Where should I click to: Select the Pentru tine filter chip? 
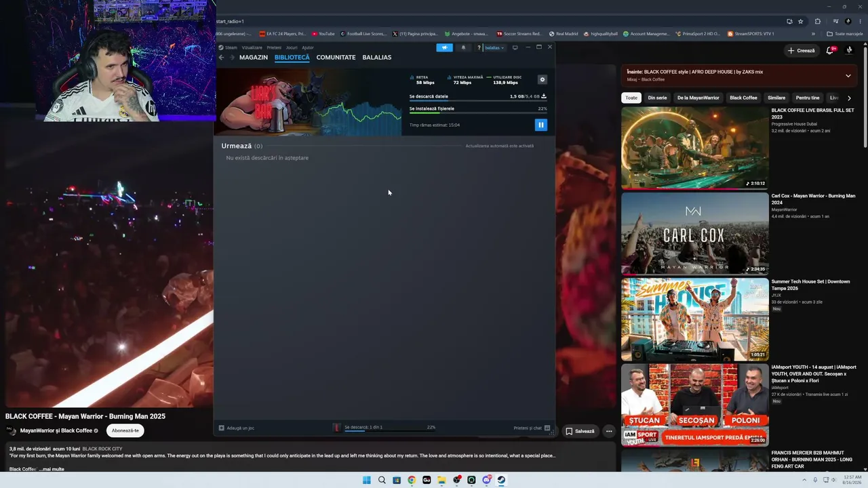point(808,98)
